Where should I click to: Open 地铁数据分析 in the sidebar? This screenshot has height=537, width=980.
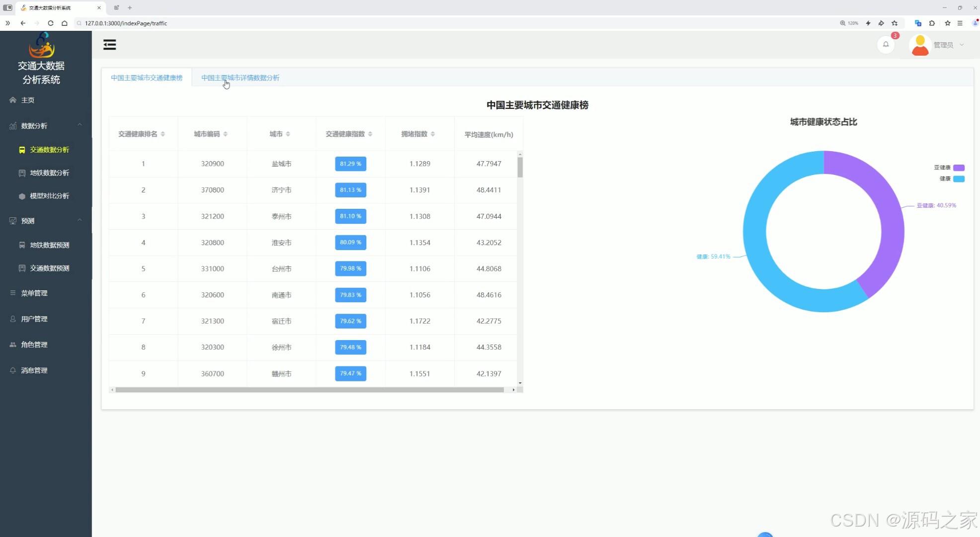click(49, 173)
